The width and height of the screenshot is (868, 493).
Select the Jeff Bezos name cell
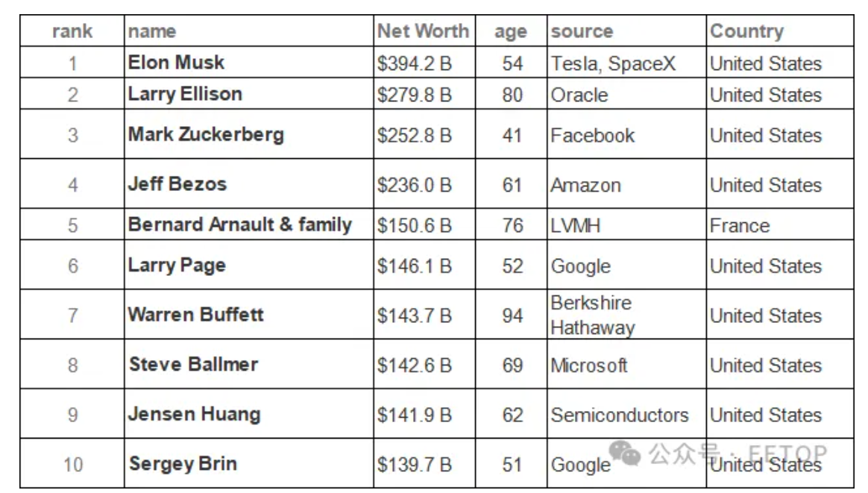[177, 184]
